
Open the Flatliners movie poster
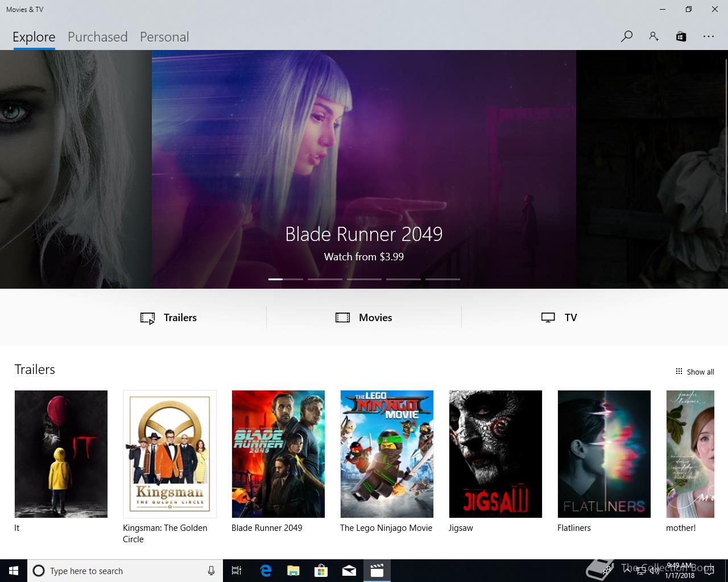(x=604, y=454)
